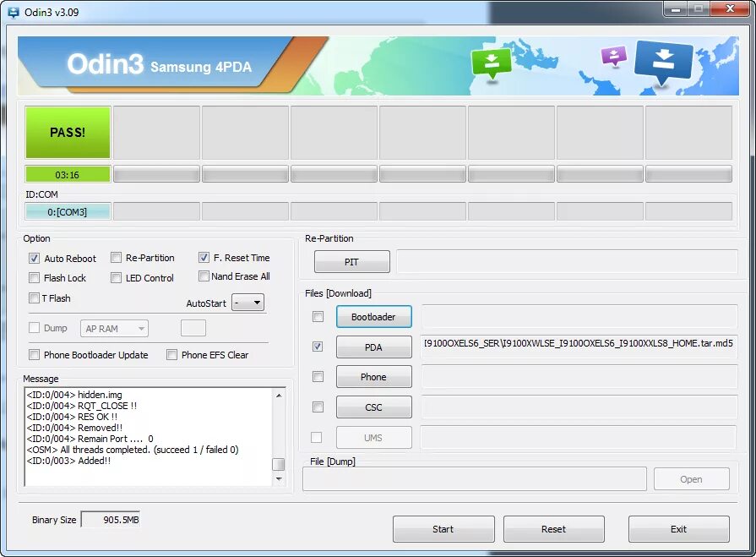Viewport: 756px width, 557px height.
Task: Check Nand Erase All
Action: [x=204, y=276]
